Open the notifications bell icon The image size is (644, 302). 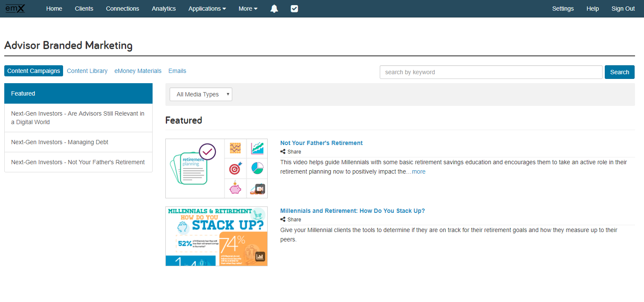(274, 9)
